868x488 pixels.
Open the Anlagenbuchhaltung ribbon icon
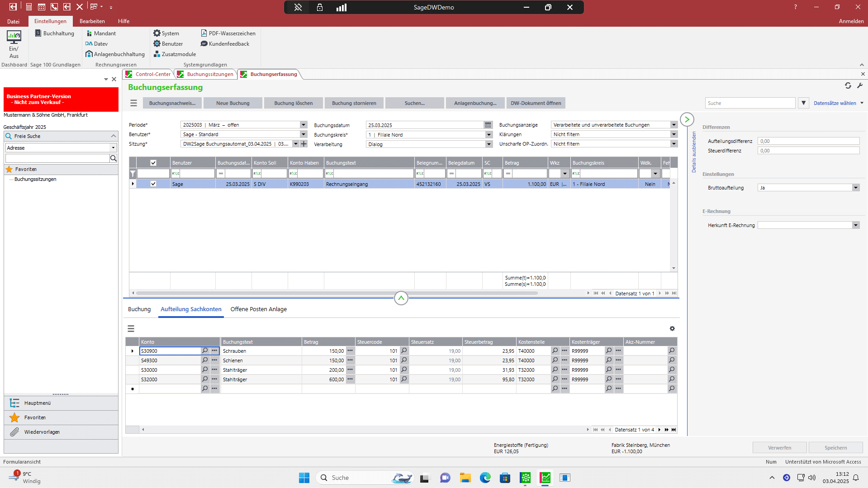(x=89, y=54)
